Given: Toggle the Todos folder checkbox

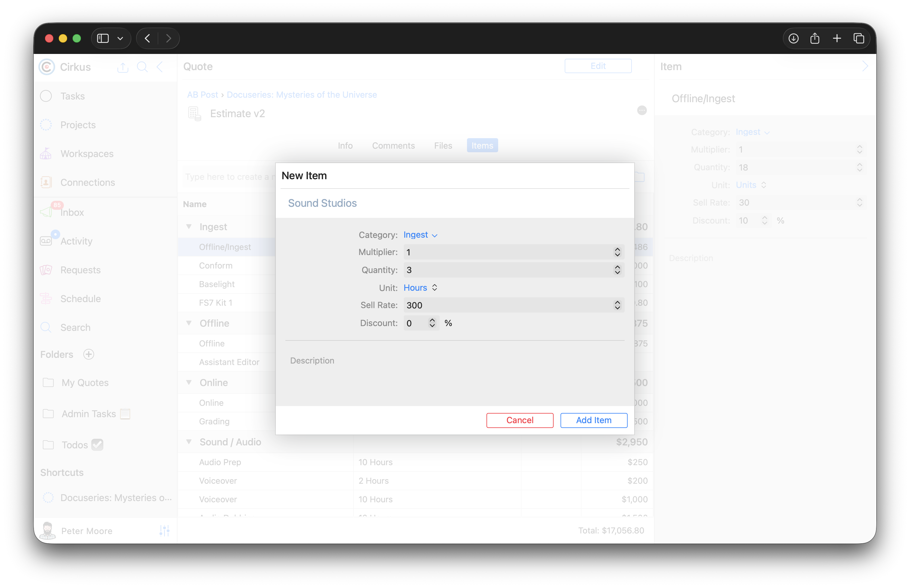Looking at the screenshot, I should (x=97, y=445).
